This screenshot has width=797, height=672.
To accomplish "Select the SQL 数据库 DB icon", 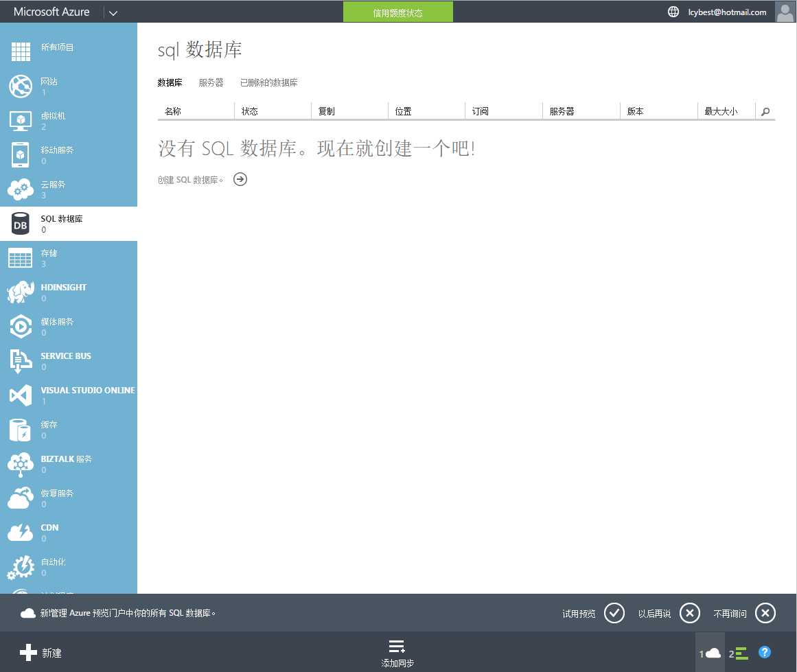I will 21,224.
